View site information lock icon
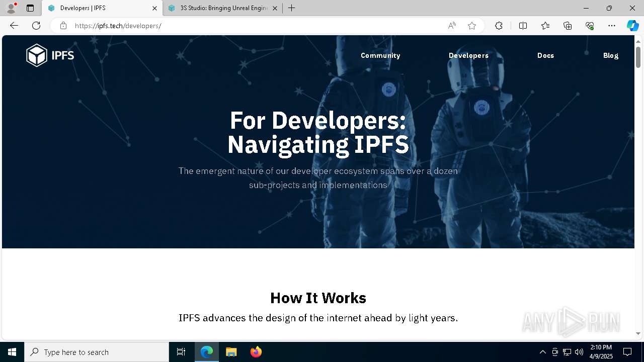The image size is (644, 362). point(63,26)
